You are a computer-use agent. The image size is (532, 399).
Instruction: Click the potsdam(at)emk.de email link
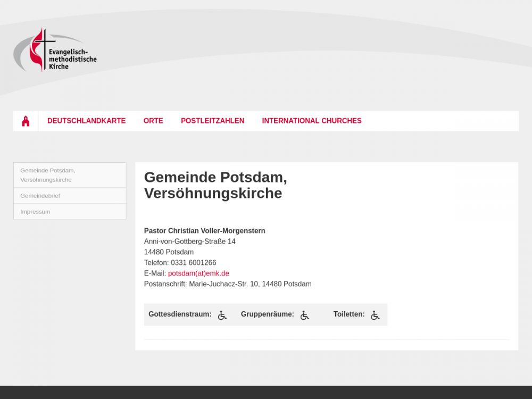click(198, 273)
